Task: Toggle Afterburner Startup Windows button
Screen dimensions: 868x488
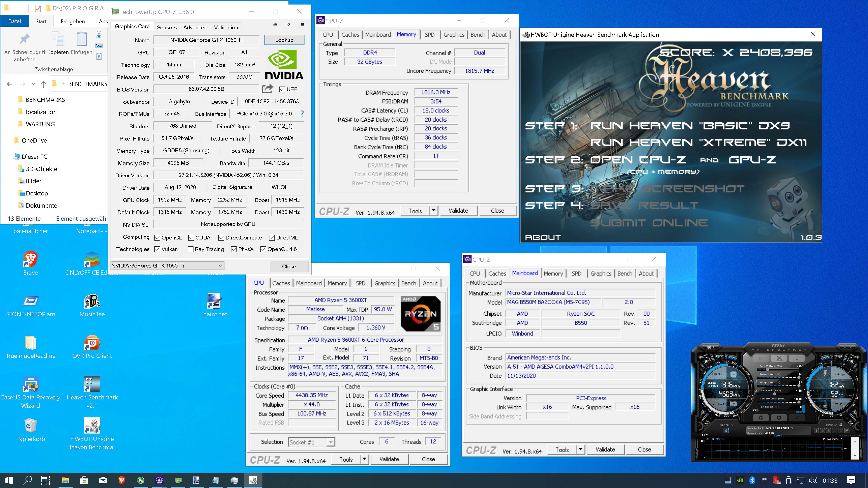Action: (726, 431)
